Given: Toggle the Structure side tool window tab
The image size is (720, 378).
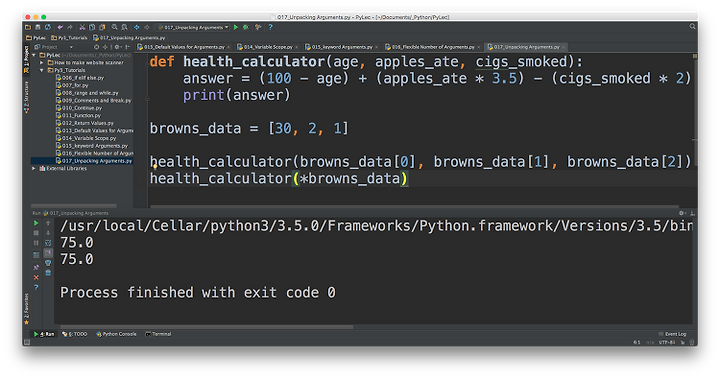Looking at the screenshot, I should coord(26,96).
